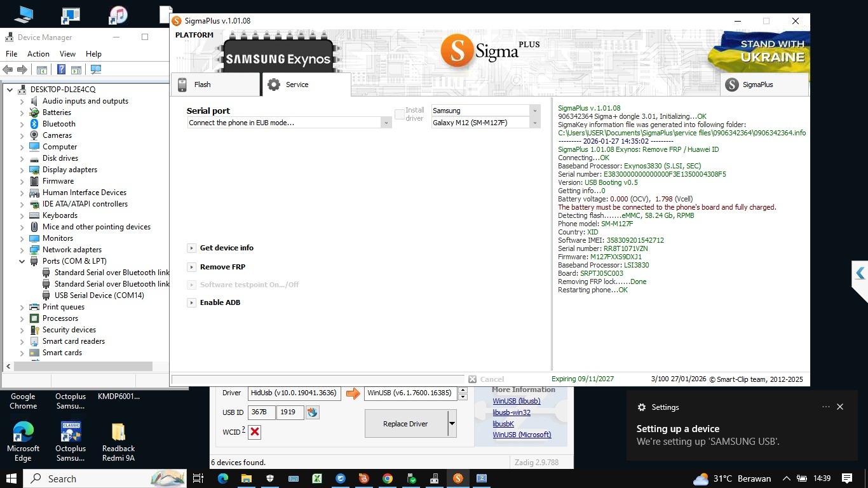
Task: Open the SigmaPlus app from the taskbar
Action: pyautogui.click(x=458, y=478)
